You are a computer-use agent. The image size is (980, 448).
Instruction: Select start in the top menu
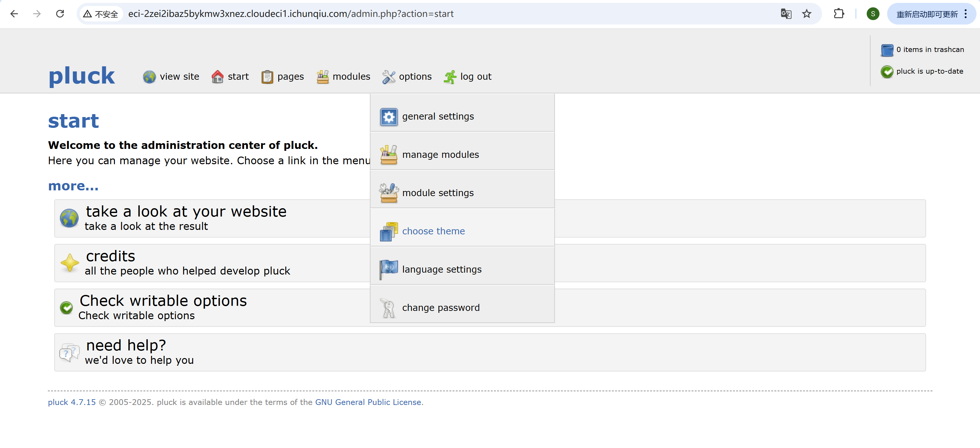(238, 77)
